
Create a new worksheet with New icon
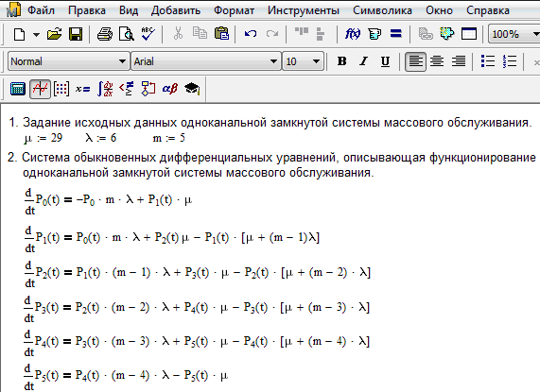point(19,34)
